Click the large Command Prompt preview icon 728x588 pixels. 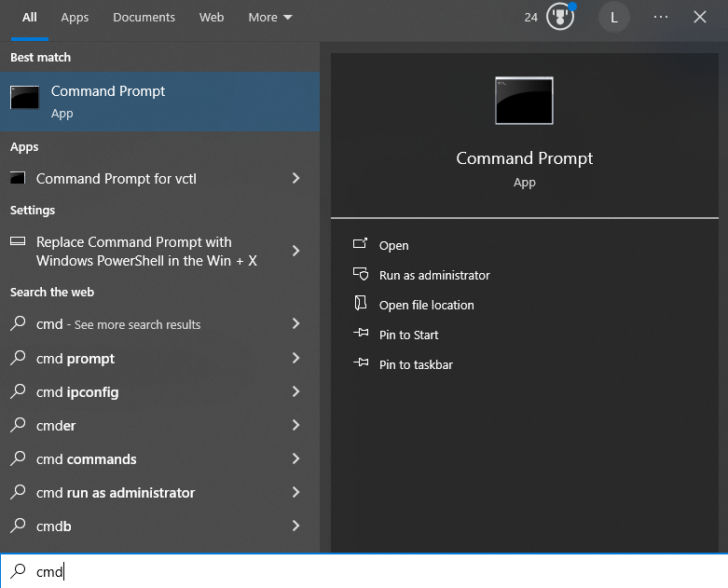(x=524, y=101)
